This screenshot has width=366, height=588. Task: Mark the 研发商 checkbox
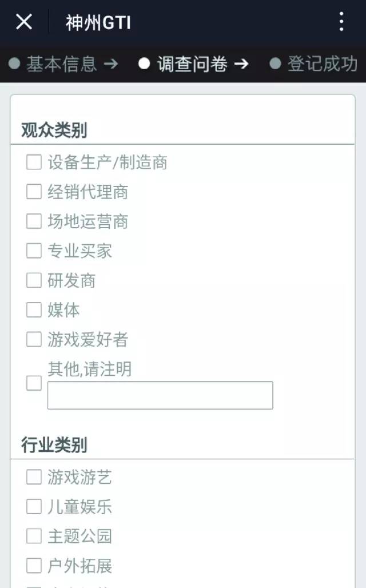(x=34, y=280)
